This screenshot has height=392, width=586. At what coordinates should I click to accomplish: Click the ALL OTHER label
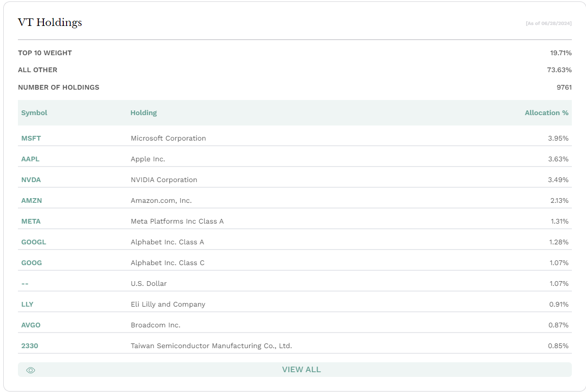pyautogui.click(x=38, y=70)
